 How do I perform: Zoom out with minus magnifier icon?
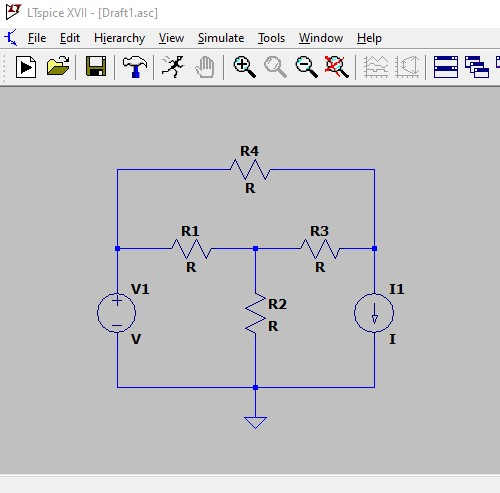(x=306, y=67)
